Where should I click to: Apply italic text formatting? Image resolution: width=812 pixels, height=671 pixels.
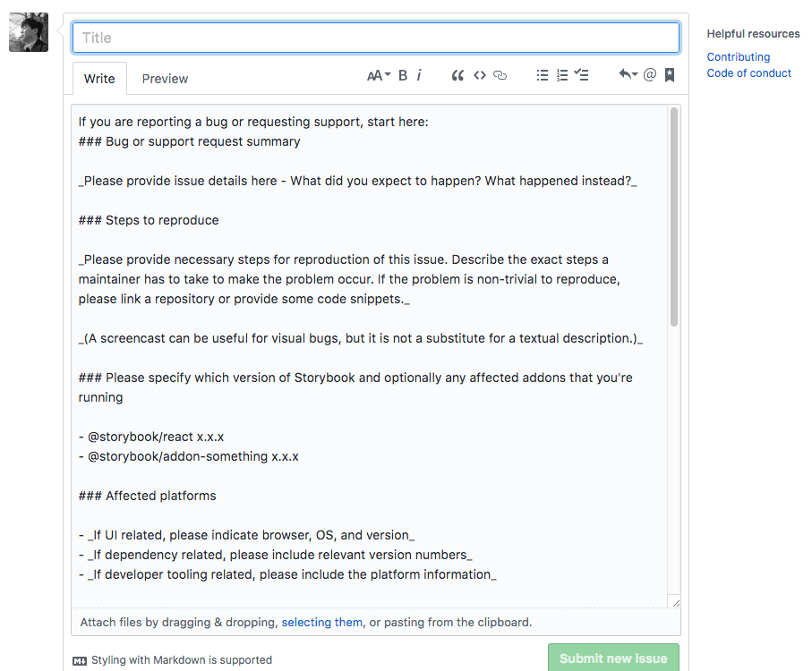[x=419, y=76]
